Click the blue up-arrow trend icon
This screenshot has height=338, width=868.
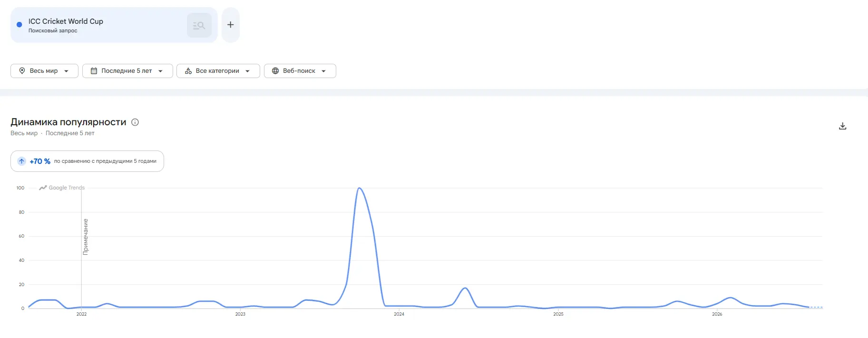22,161
